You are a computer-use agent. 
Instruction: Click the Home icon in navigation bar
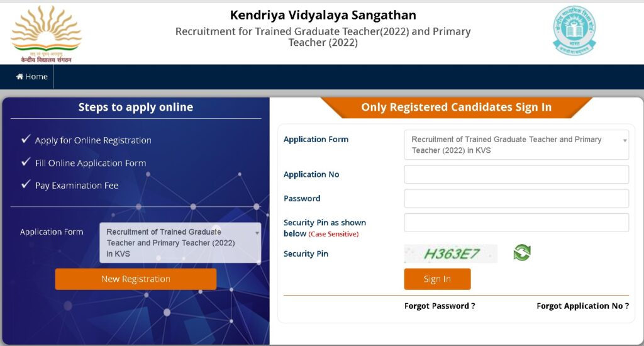(19, 77)
